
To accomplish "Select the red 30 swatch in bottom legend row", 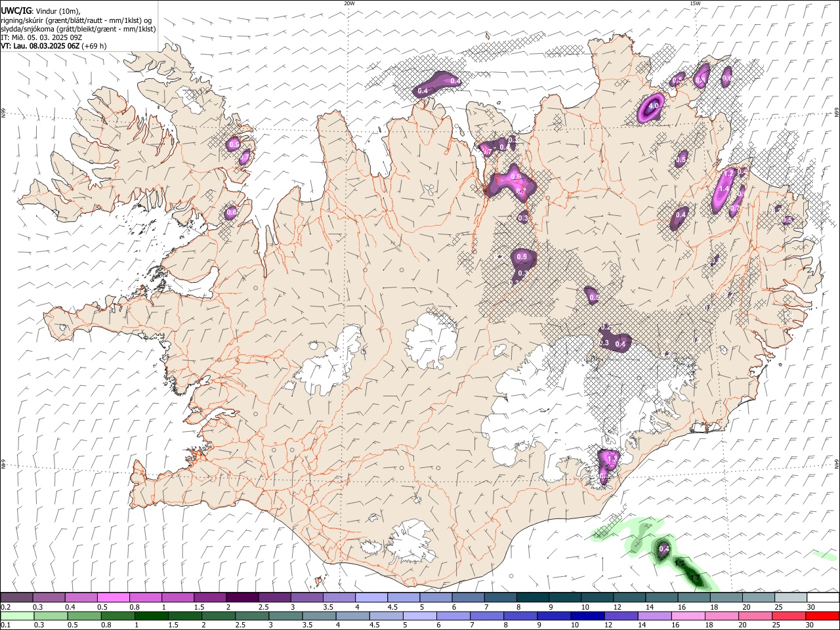I will point(823,616).
